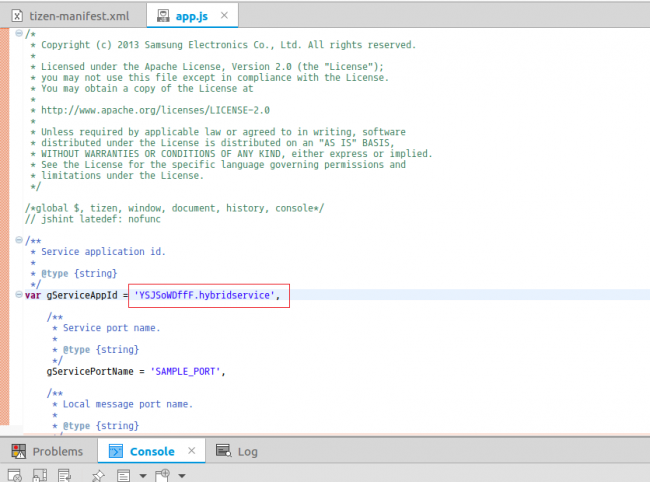Toggle the Scroll Lock console icon
The image size is (650, 482).
38,476
